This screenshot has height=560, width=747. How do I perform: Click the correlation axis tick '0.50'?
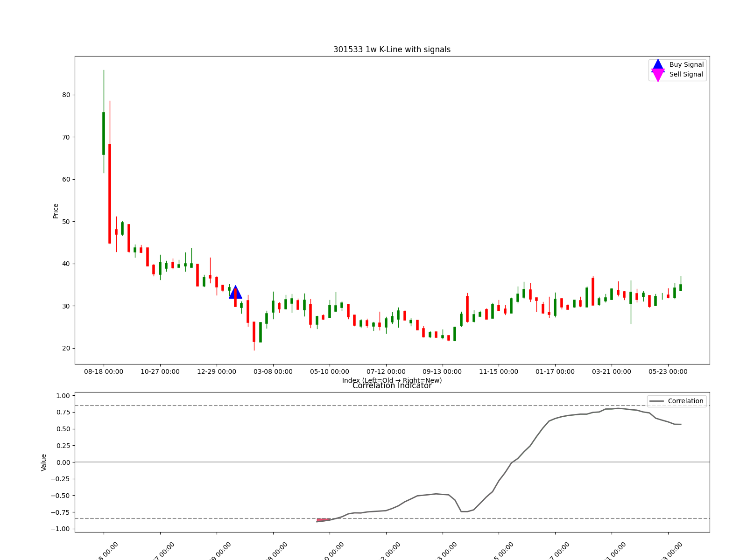63,429
